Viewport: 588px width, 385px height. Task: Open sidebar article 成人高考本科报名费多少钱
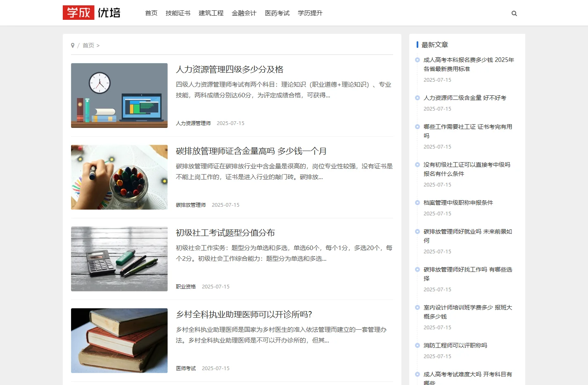click(469, 64)
